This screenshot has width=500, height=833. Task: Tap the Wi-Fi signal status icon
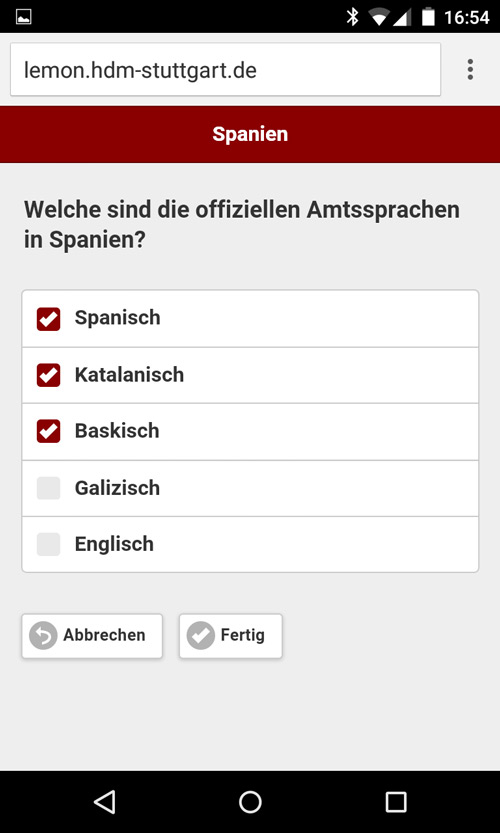point(379,18)
